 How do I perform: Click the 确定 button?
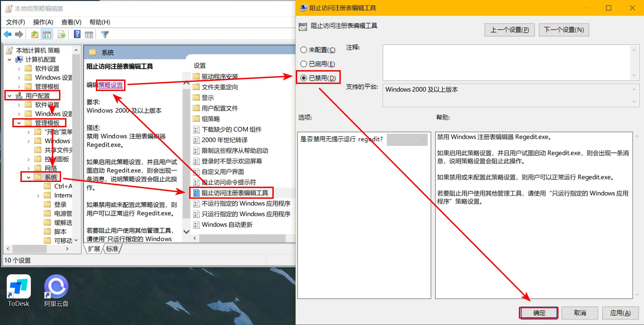539,313
